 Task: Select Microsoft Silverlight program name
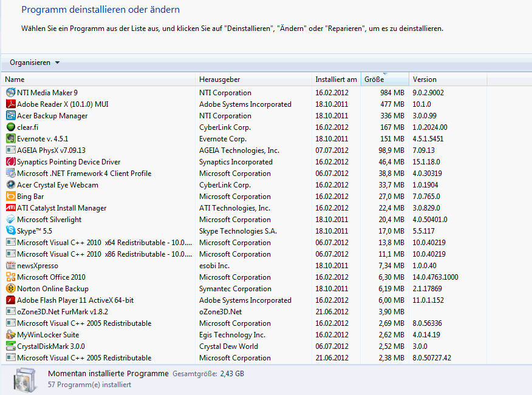point(49,220)
